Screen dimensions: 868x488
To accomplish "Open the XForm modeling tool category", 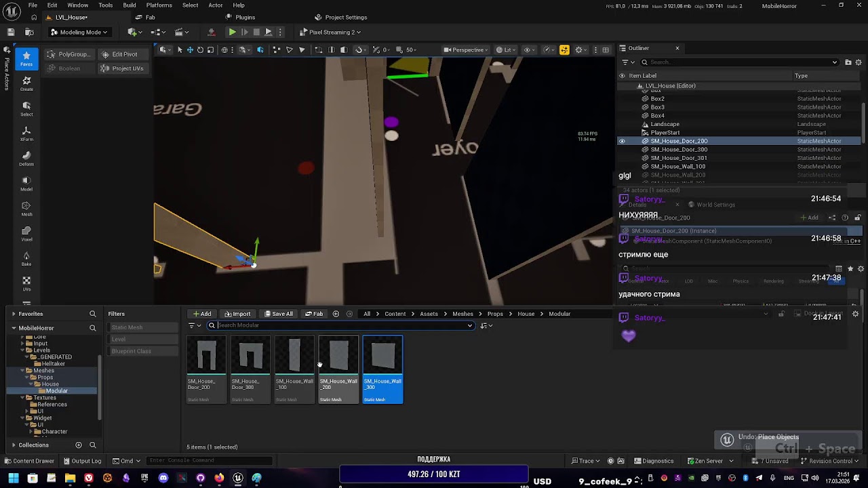I will point(26,134).
